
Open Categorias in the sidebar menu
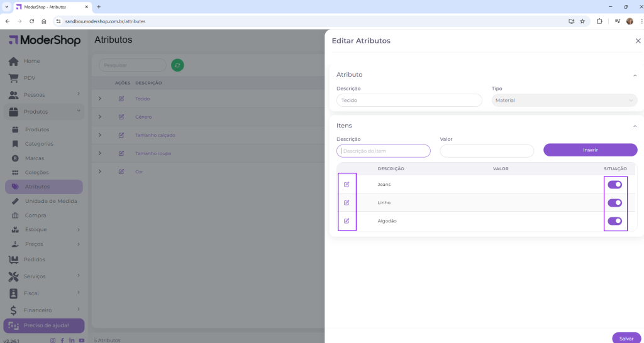point(39,144)
